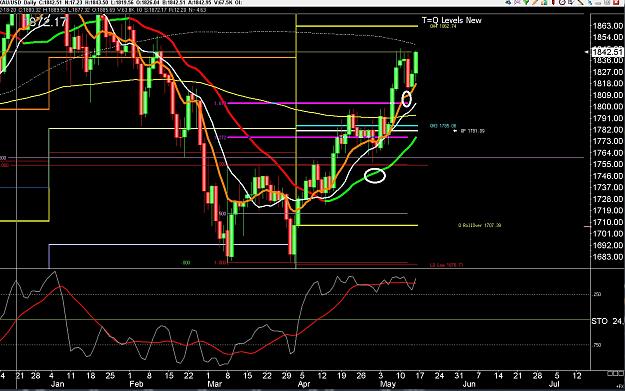Screen dimensions: 625x391
Task: Click the 1863.00 price axis label
Action: 607,26
